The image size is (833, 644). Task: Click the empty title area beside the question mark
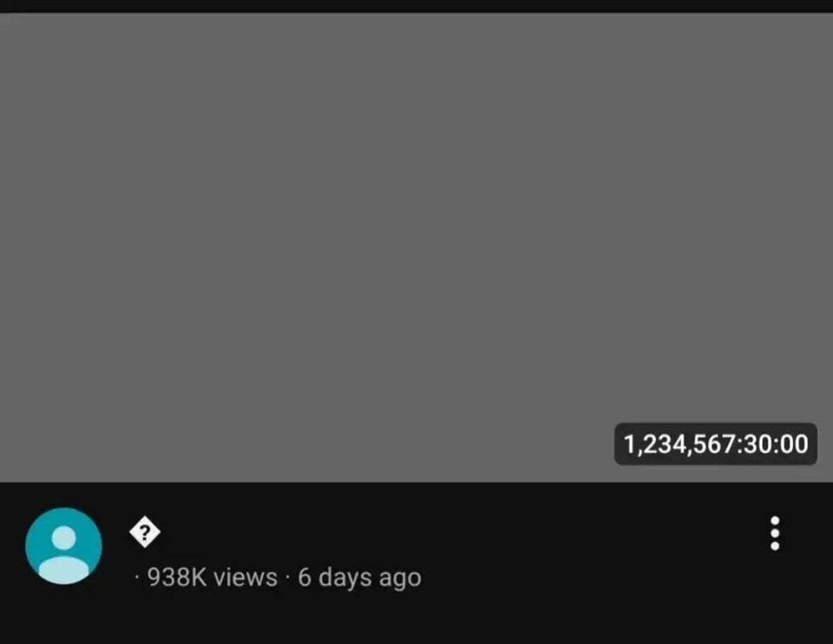click(x=416, y=534)
